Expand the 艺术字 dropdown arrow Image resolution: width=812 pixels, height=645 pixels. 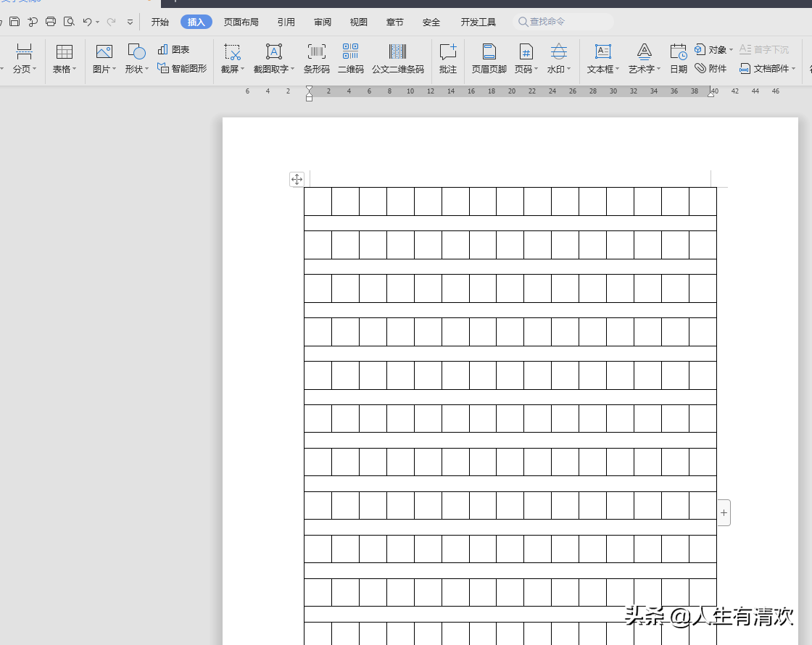pyautogui.click(x=659, y=69)
